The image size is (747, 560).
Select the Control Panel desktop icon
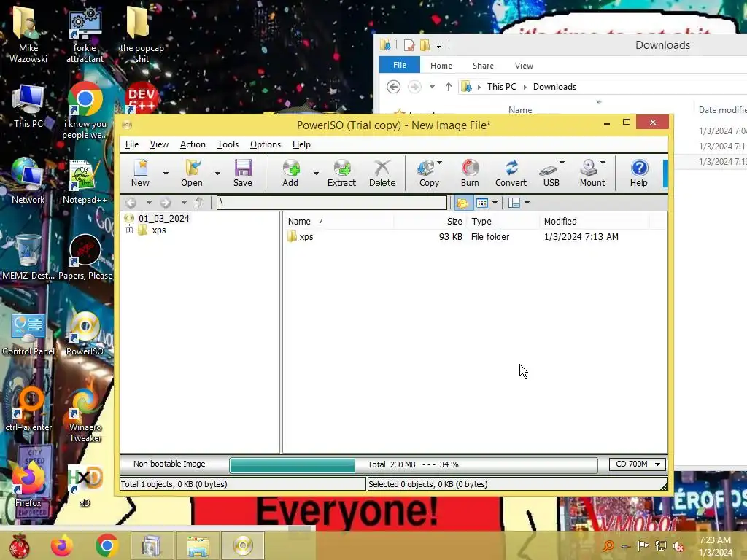(x=28, y=333)
